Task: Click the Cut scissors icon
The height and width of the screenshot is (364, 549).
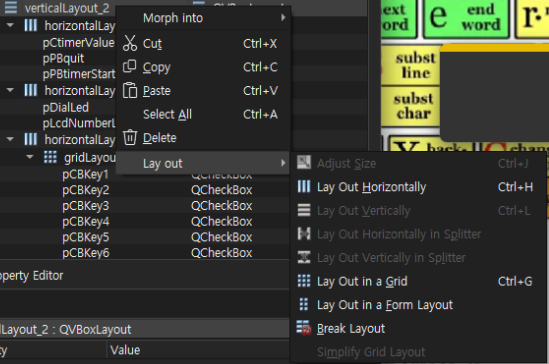Action: [x=130, y=43]
